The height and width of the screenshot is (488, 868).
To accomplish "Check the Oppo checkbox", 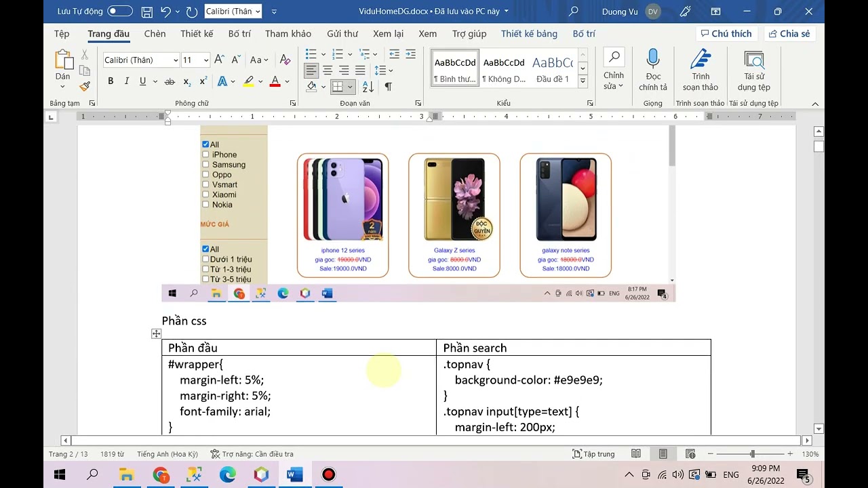I will [x=205, y=174].
